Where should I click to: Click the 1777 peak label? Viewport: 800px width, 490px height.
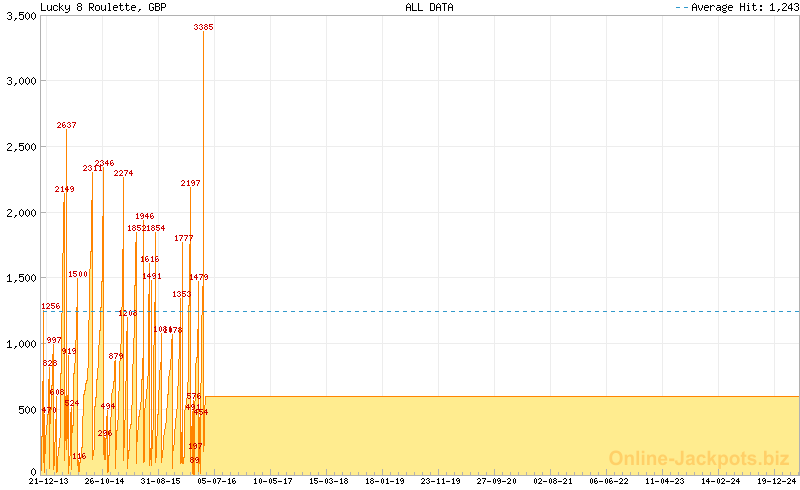point(184,238)
